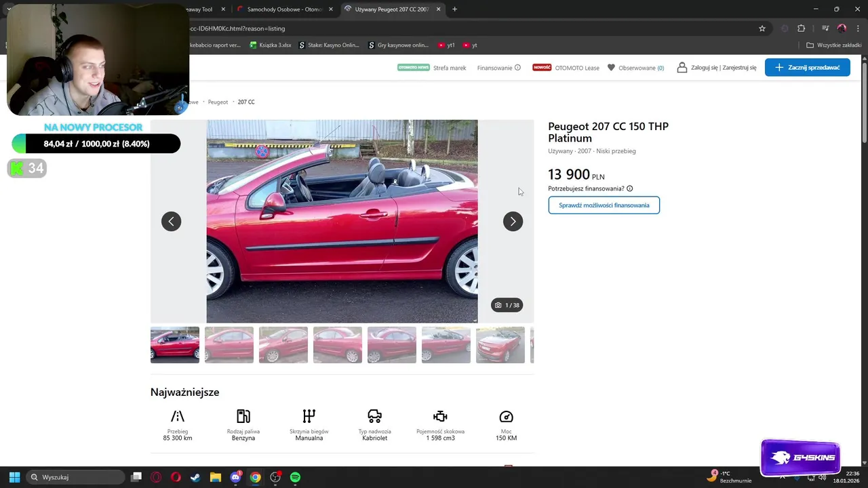
Task: Bookmark this page with the star icon
Action: (762, 28)
